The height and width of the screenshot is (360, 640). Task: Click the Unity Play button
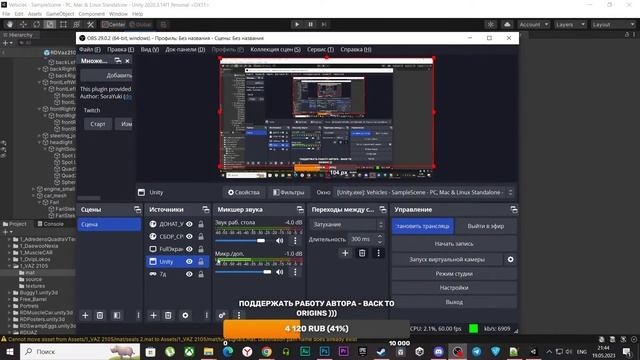tap(297, 24)
